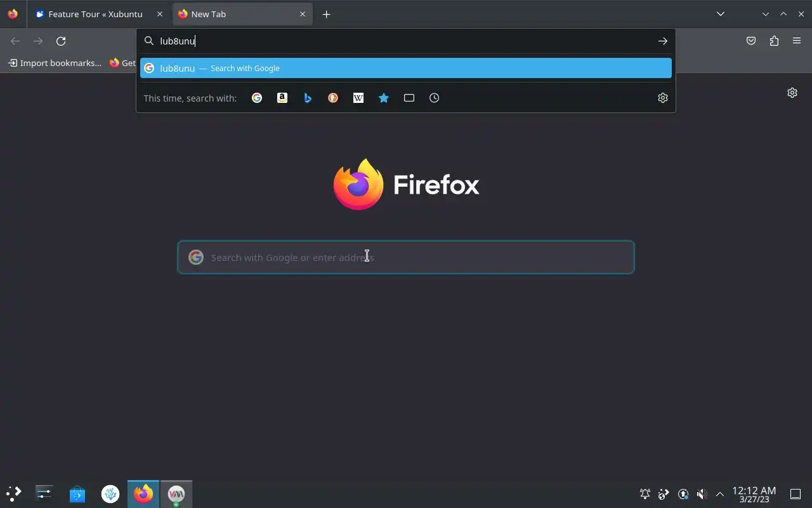
Task: Launch Discover software store from taskbar
Action: (77, 493)
